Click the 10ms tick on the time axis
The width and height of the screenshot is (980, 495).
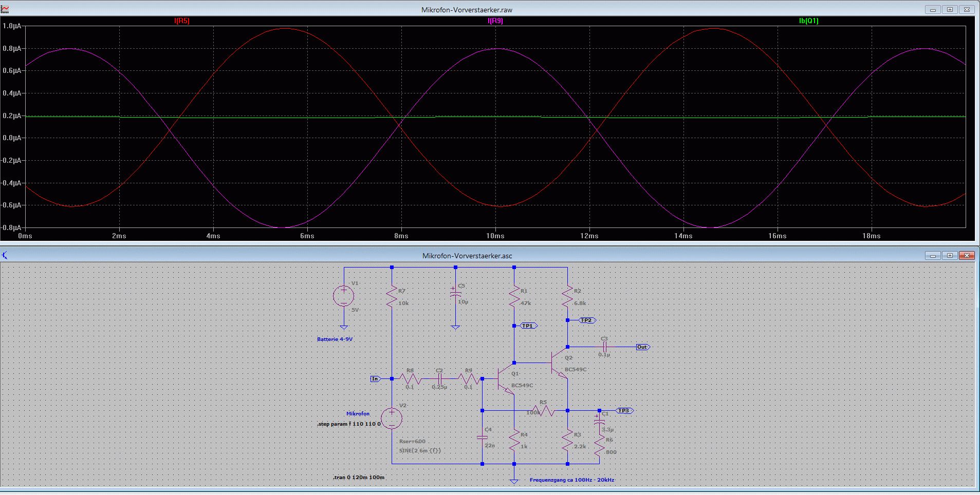pyautogui.click(x=495, y=236)
